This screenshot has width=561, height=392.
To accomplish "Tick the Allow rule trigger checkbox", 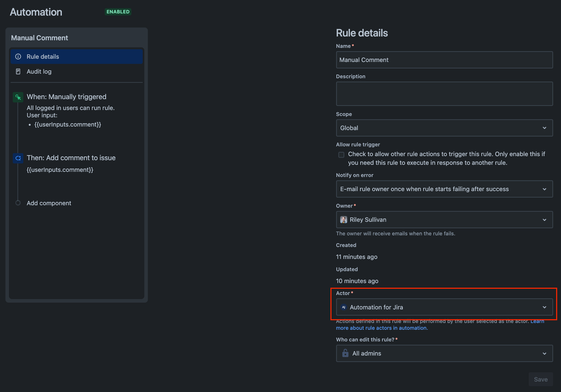I will pos(341,154).
